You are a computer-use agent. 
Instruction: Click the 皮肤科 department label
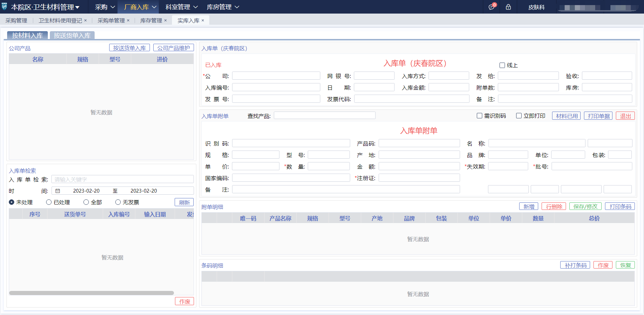point(536,7)
